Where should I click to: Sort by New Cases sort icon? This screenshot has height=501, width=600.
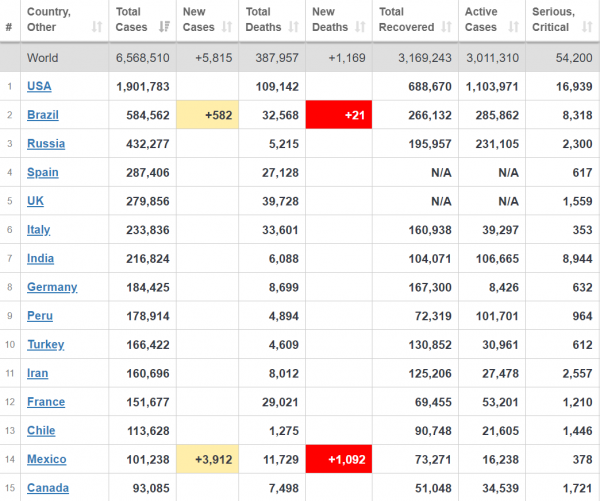(x=227, y=27)
